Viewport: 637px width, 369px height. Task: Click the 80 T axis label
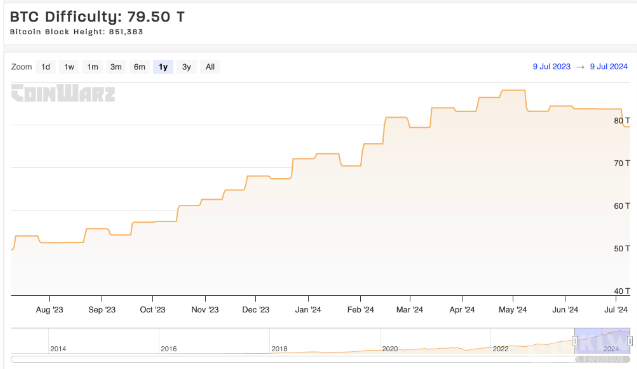[x=622, y=120]
